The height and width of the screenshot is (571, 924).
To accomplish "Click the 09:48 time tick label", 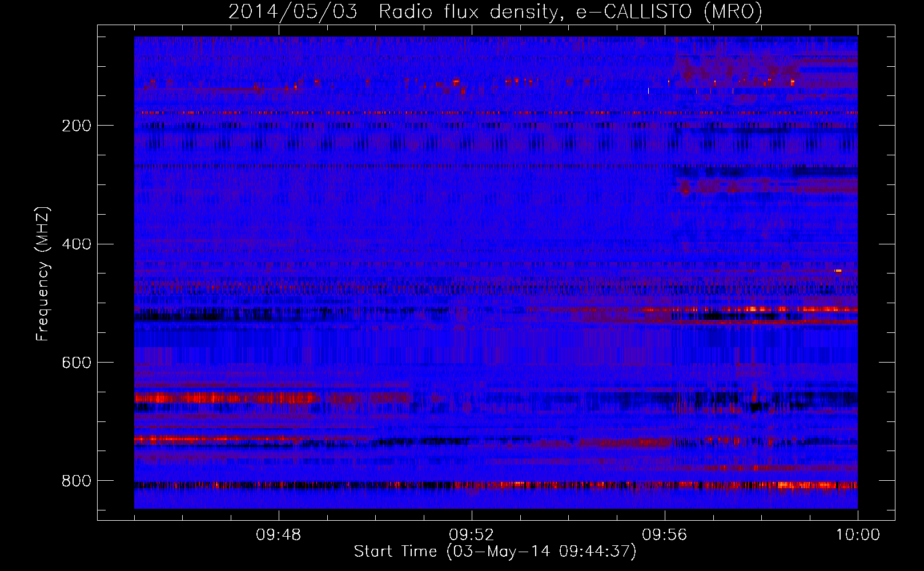I will [x=279, y=535].
